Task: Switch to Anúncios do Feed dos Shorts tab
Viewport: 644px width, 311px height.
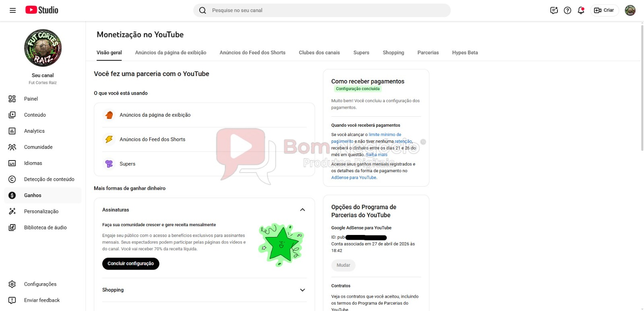Action: tap(252, 53)
